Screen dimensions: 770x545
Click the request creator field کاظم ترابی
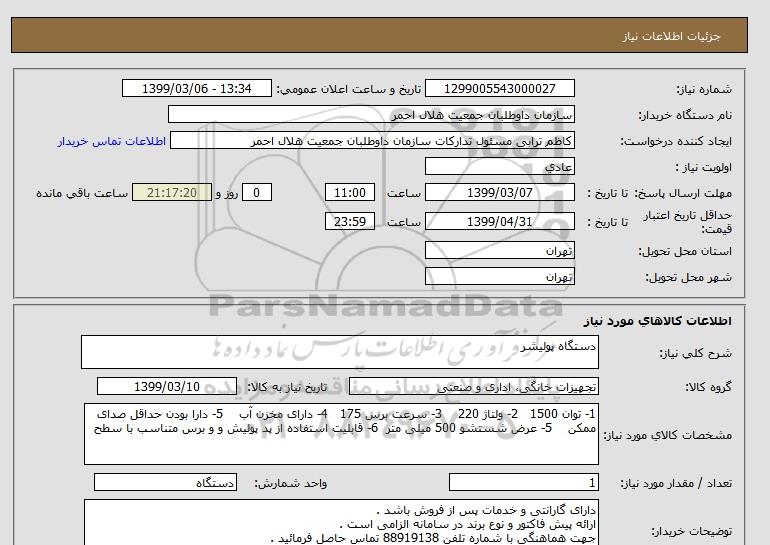point(372,140)
